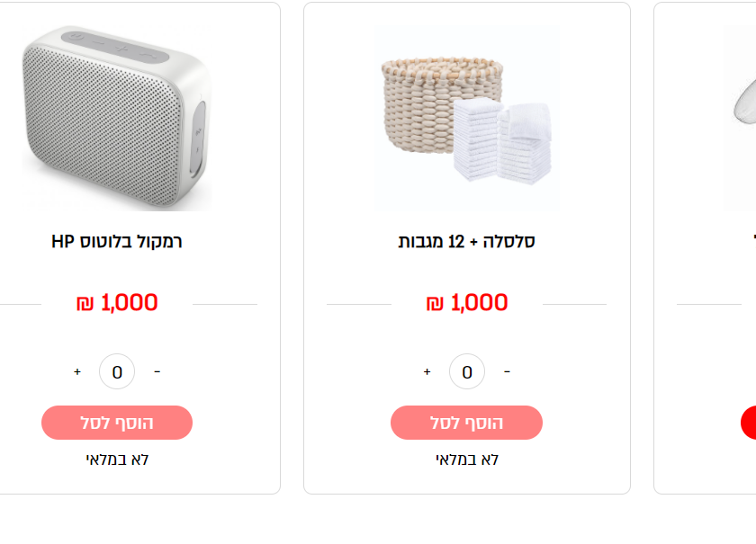Click the 1,000 ₪ price of the basket product
This screenshot has height=544, width=756.
468,302
